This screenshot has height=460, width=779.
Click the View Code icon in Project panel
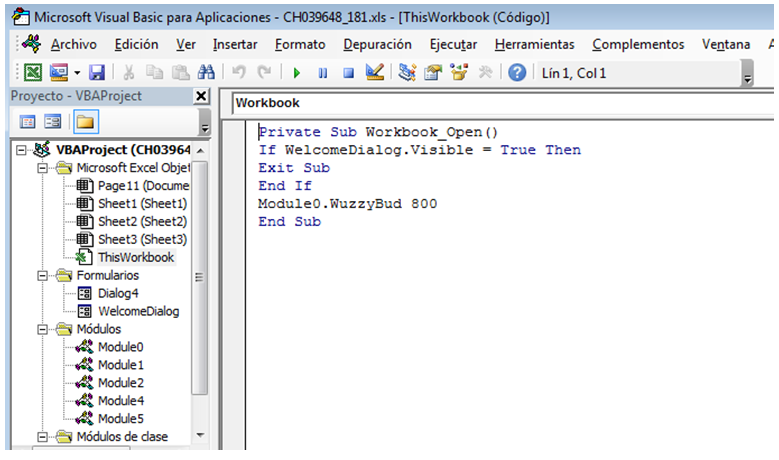[x=27, y=122]
